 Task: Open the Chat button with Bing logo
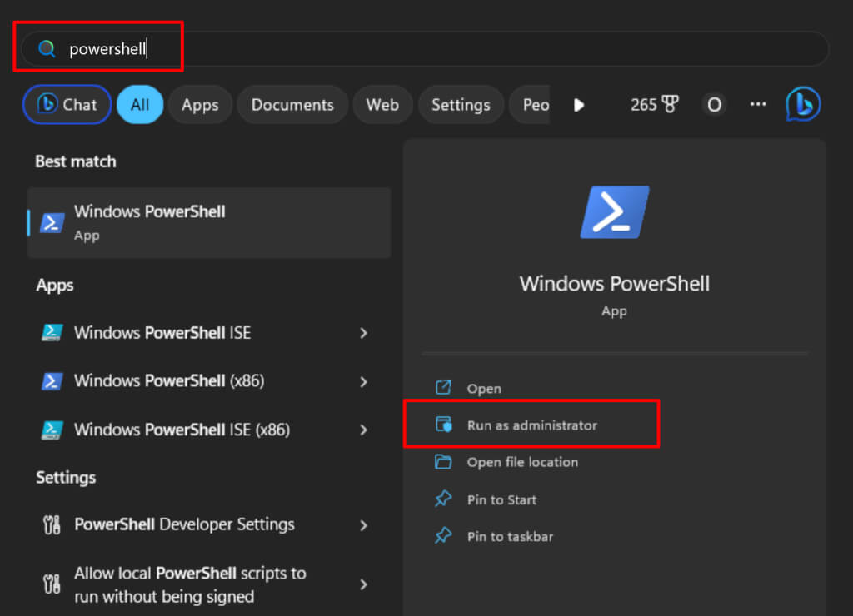click(x=67, y=105)
